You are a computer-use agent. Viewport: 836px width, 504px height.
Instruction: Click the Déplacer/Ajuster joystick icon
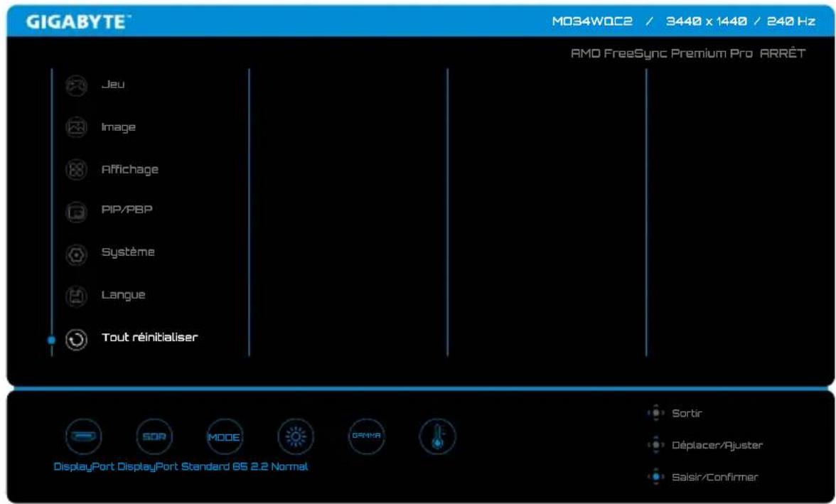click(x=655, y=445)
